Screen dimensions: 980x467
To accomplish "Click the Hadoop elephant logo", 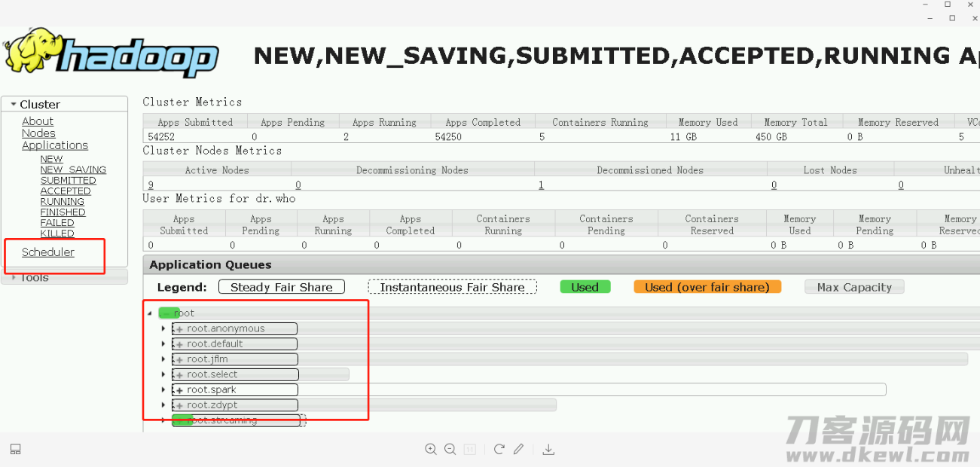I will pos(111,53).
